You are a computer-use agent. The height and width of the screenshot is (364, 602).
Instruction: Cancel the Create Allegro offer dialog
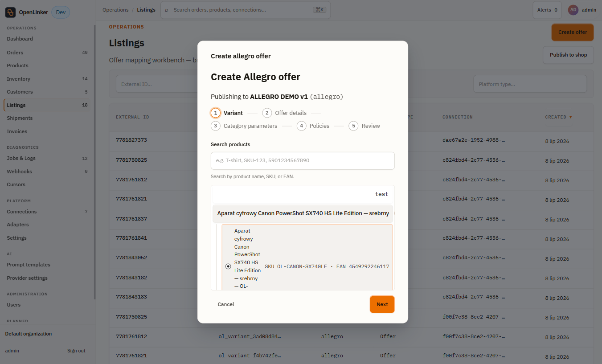226,304
